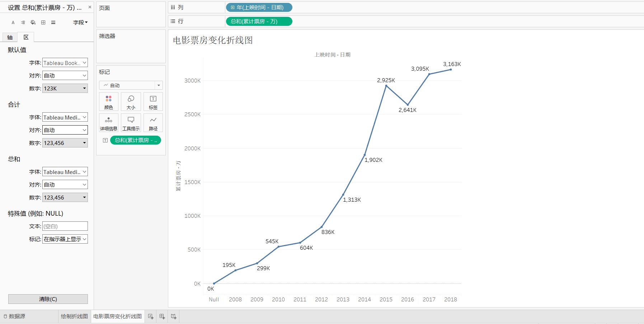Switch to the 轴 tab in format pane
The height and width of the screenshot is (324, 644).
click(x=9, y=37)
